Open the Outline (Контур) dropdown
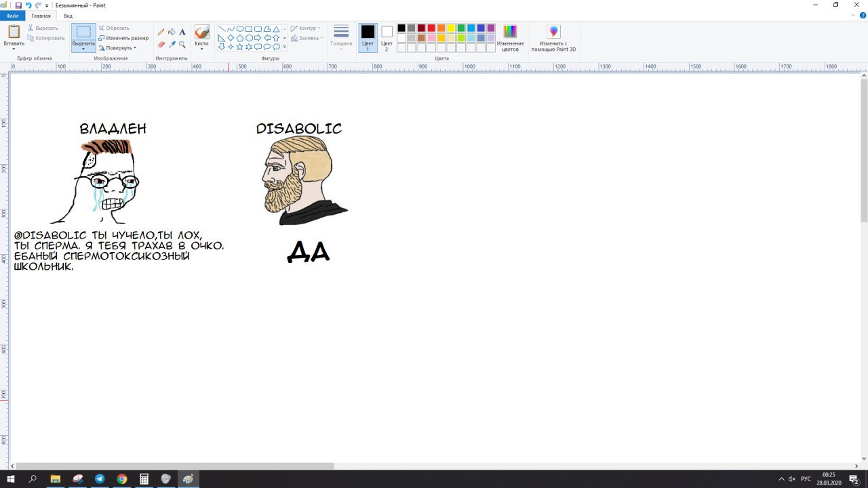This screenshot has width=868, height=488. tap(304, 28)
